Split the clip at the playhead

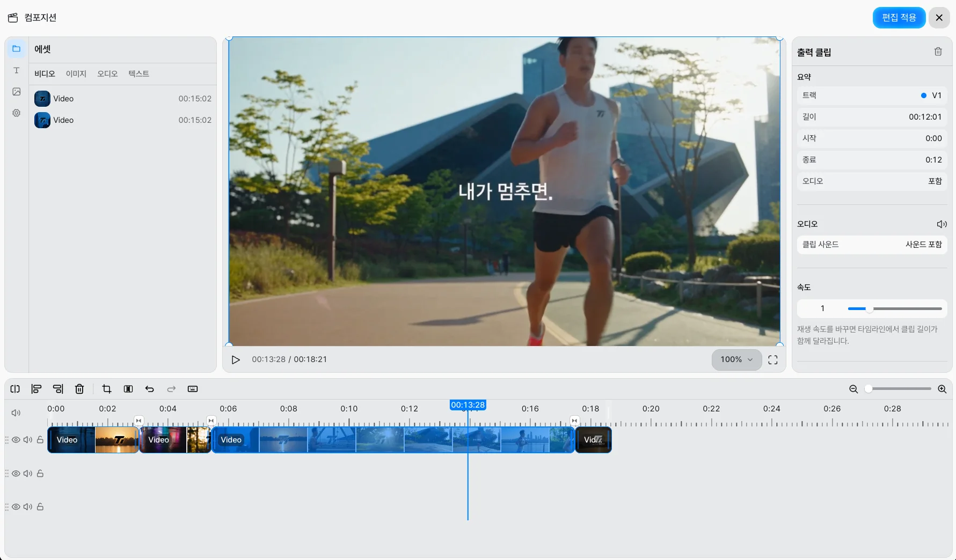15,389
